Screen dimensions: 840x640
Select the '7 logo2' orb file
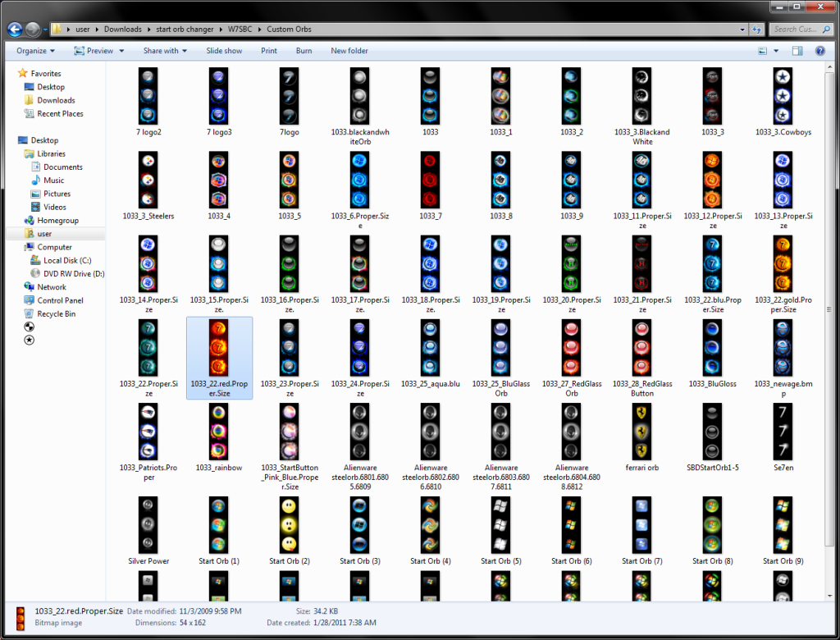tap(148, 103)
